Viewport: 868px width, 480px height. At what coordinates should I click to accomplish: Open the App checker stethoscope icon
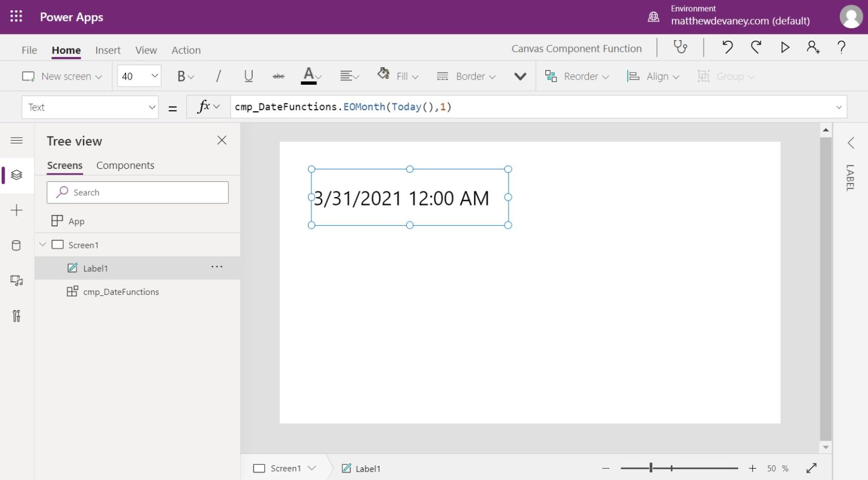(x=680, y=48)
